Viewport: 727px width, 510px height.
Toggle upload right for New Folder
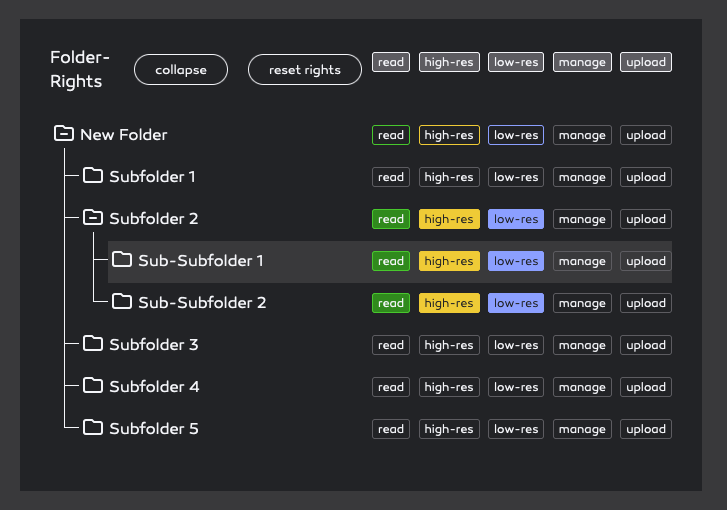(x=646, y=135)
